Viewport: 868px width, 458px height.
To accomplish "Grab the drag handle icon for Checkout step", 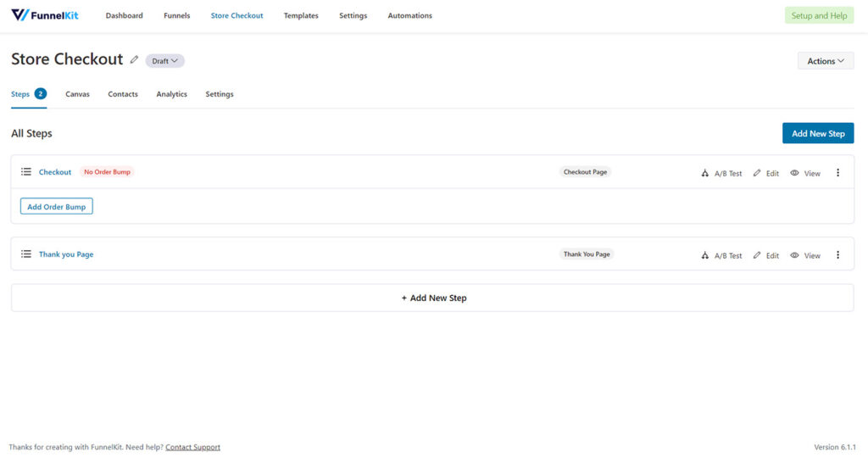I will pyautogui.click(x=26, y=171).
